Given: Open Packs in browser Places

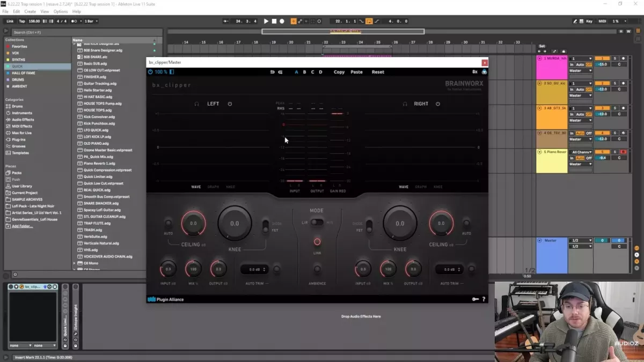Looking at the screenshot, I should point(17,173).
